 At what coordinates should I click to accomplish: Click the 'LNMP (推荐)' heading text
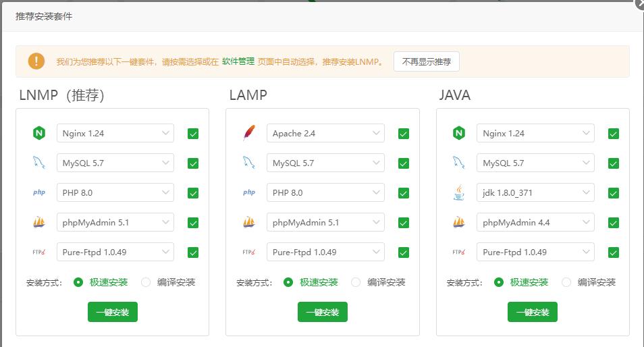click(x=61, y=95)
